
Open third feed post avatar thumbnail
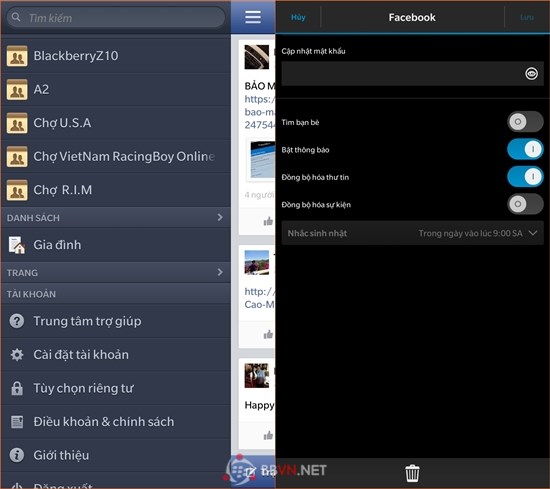(257, 375)
